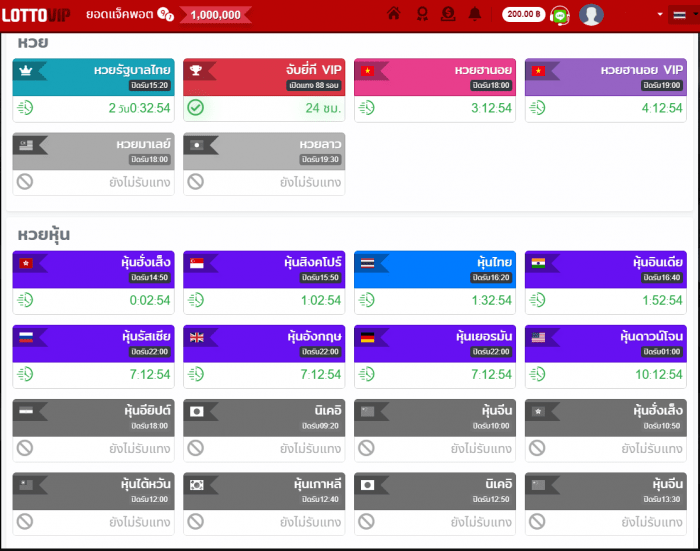Click the Laos flag on หวยลาว card
Image resolution: width=700 pixels, height=551 pixels.
click(x=196, y=145)
